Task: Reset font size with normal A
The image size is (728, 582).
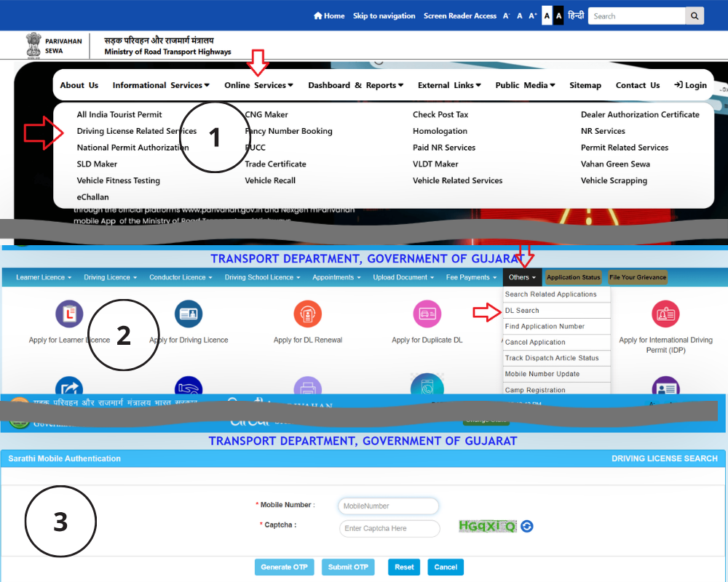Action: (x=520, y=16)
